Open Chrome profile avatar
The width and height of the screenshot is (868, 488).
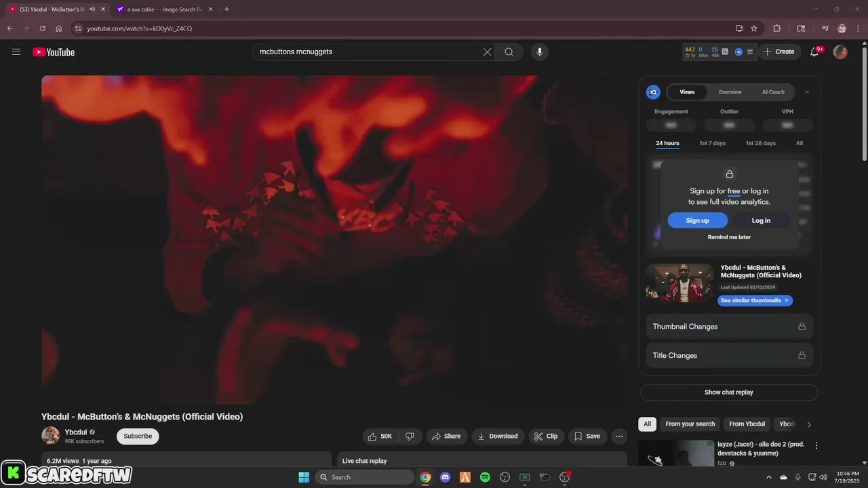[x=842, y=28]
